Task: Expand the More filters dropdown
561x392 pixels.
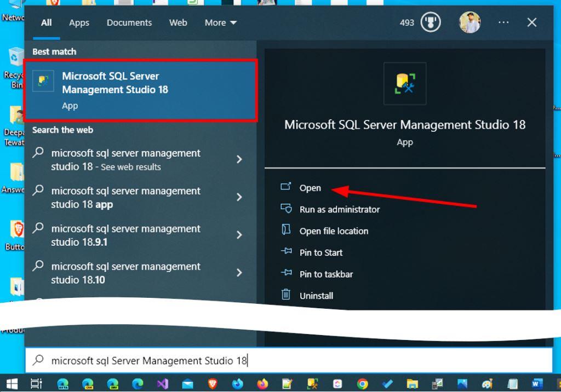Action: (x=220, y=22)
